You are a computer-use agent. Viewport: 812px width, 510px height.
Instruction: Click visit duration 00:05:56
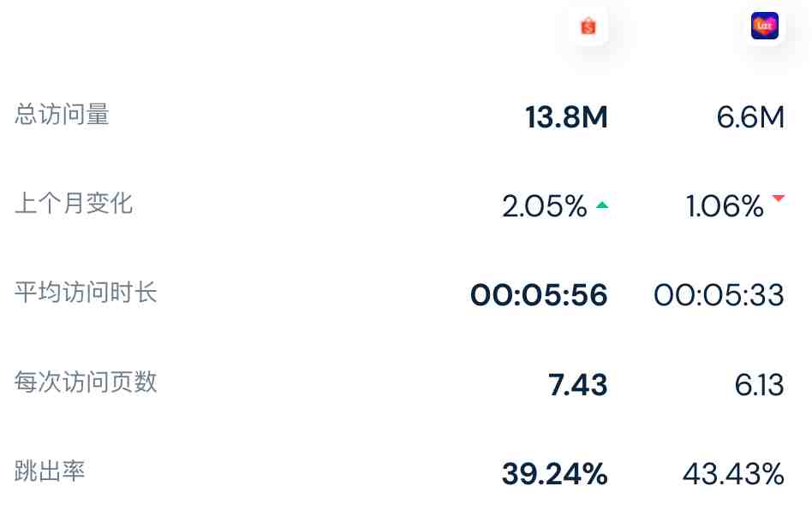click(539, 295)
